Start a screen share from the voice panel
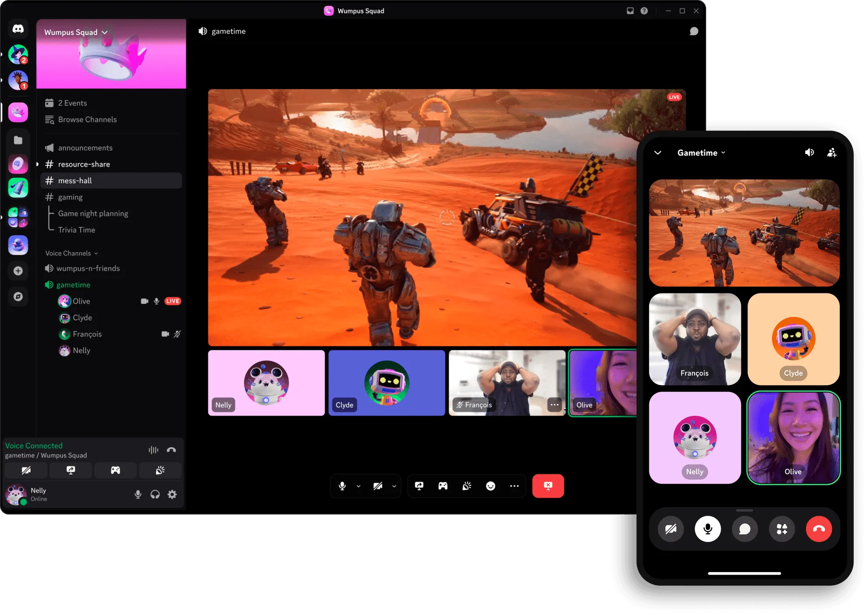The height and width of the screenshot is (615, 868). [71, 470]
